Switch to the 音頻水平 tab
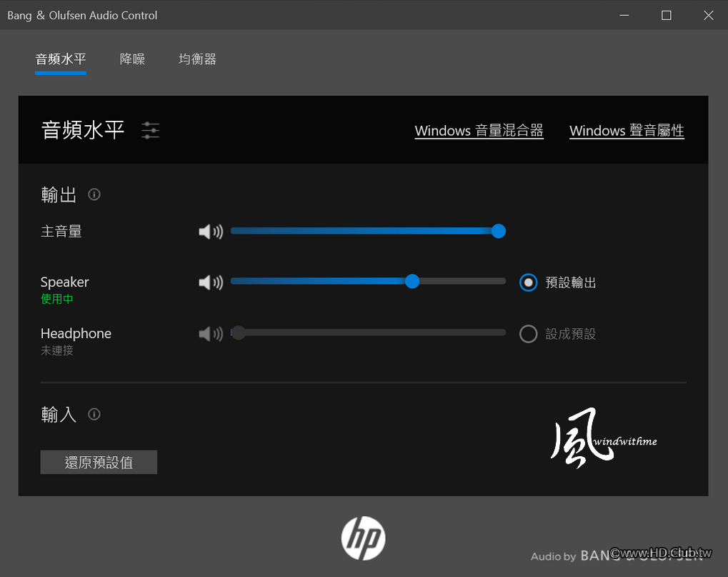Screen dimensions: 728x577 61,59
